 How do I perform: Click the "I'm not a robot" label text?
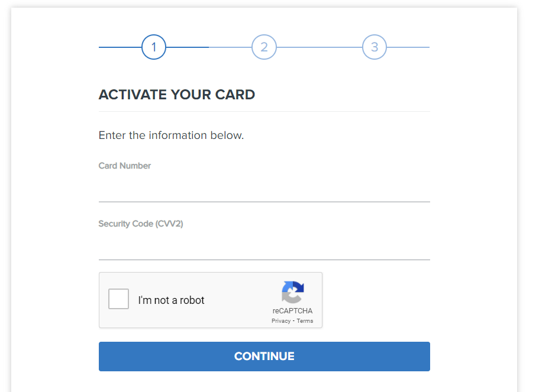(x=171, y=300)
